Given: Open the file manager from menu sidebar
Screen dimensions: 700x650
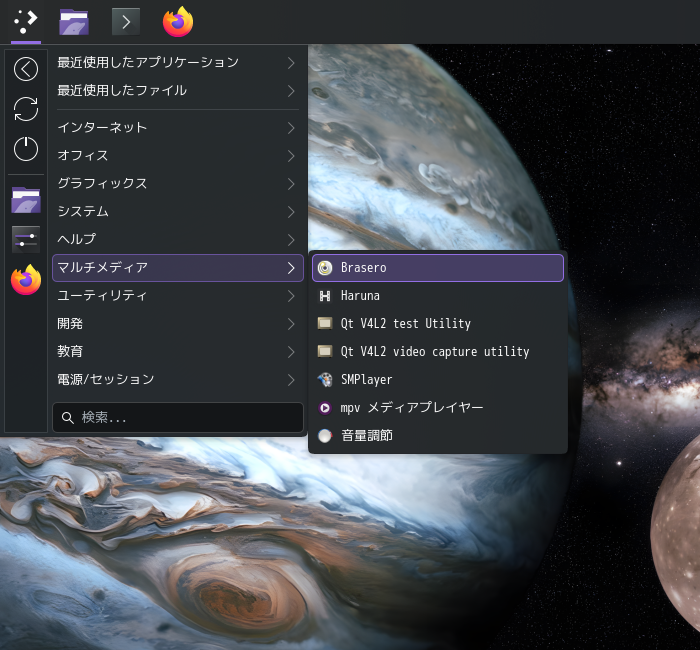Looking at the screenshot, I should click(26, 200).
